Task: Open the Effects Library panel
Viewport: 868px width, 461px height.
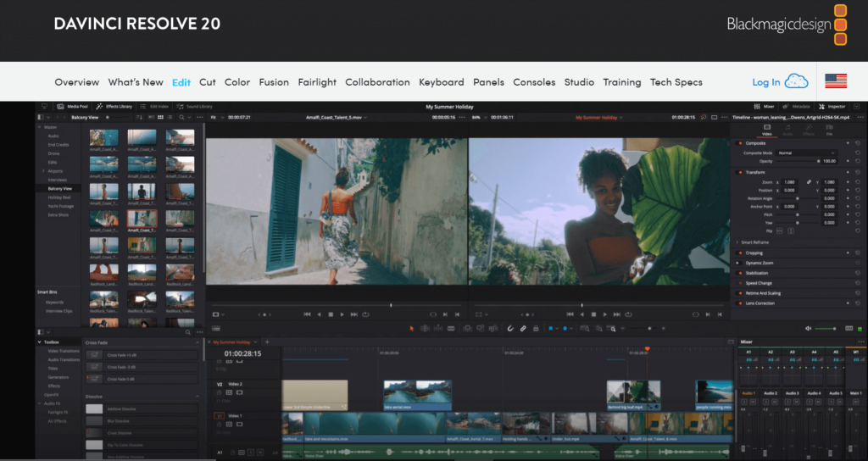Action: [114, 106]
